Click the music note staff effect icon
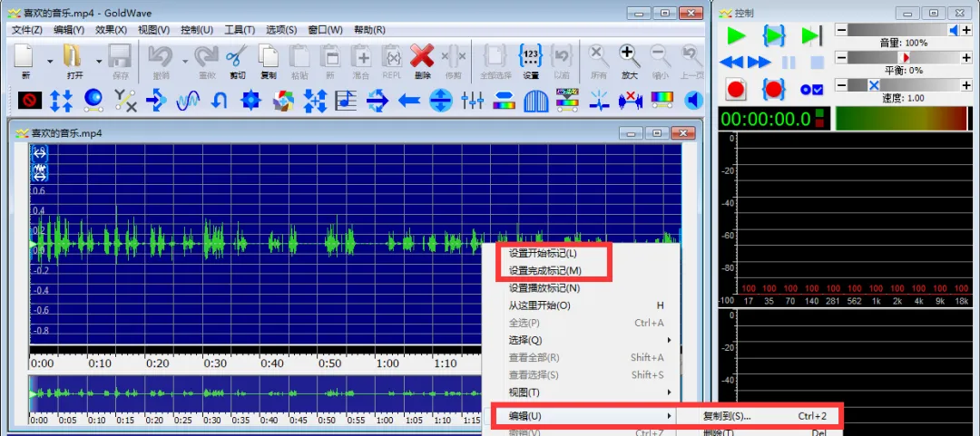Viewport: 980px width, 436px height. click(x=346, y=100)
